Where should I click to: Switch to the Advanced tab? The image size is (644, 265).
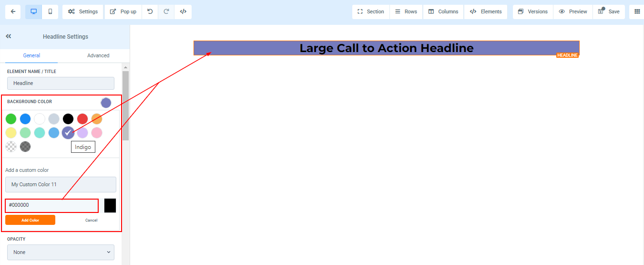98,55
